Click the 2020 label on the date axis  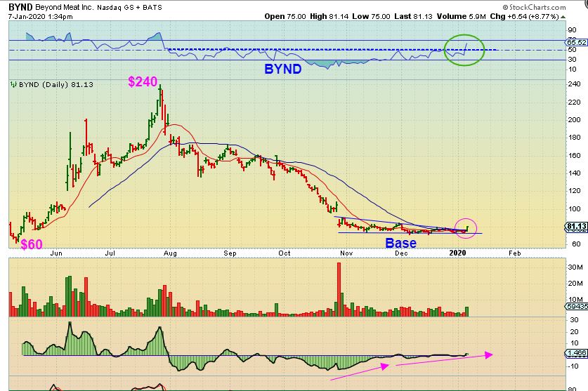coord(457,253)
